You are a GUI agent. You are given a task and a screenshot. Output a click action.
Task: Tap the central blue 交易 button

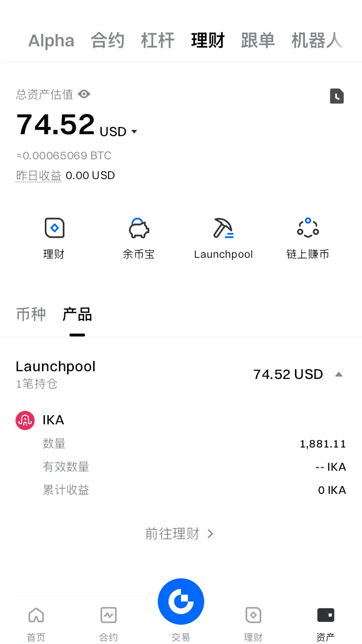tap(181, 602)
